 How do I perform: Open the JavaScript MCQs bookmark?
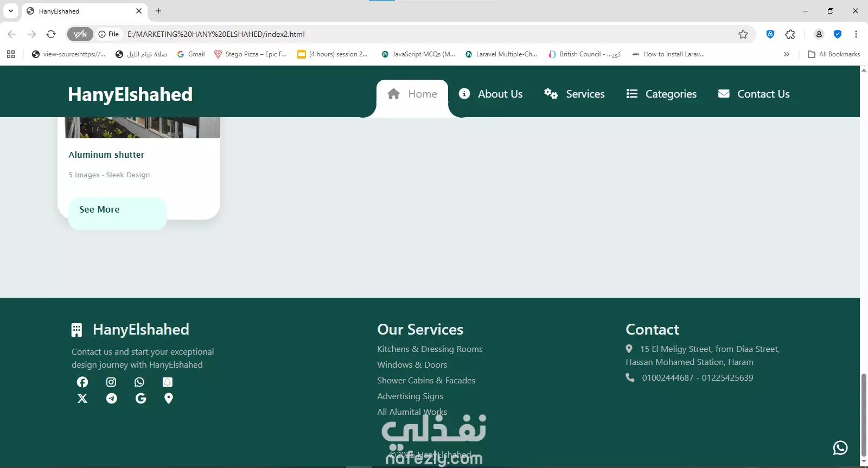418,54
